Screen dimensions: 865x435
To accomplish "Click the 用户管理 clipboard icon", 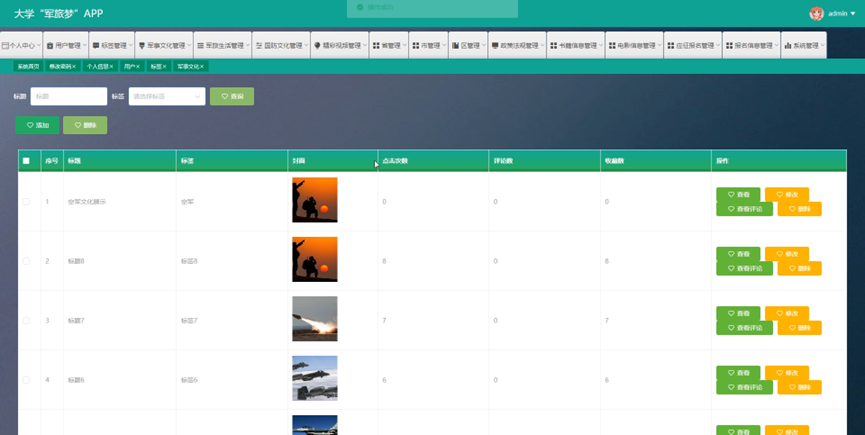I will point(50,46).
